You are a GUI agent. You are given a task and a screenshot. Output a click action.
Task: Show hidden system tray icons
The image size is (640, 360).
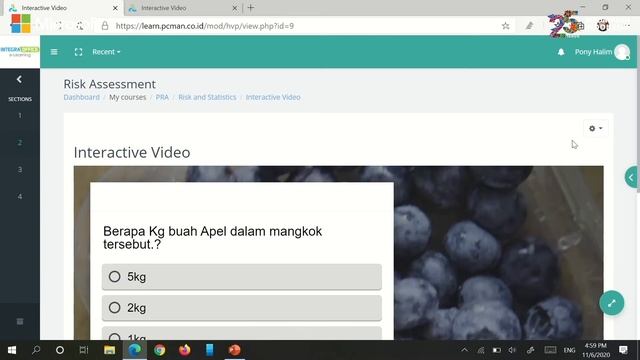pos(464,350)
